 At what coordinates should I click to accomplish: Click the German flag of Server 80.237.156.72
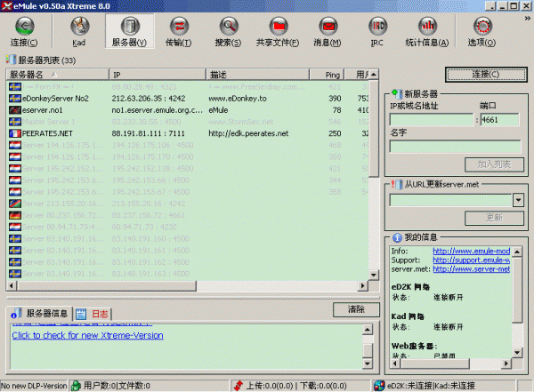point(15,215)
